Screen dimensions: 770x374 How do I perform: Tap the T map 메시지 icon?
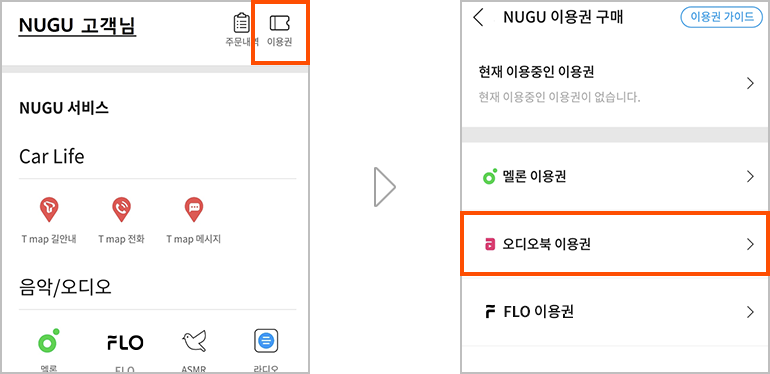tap(193, 210)
